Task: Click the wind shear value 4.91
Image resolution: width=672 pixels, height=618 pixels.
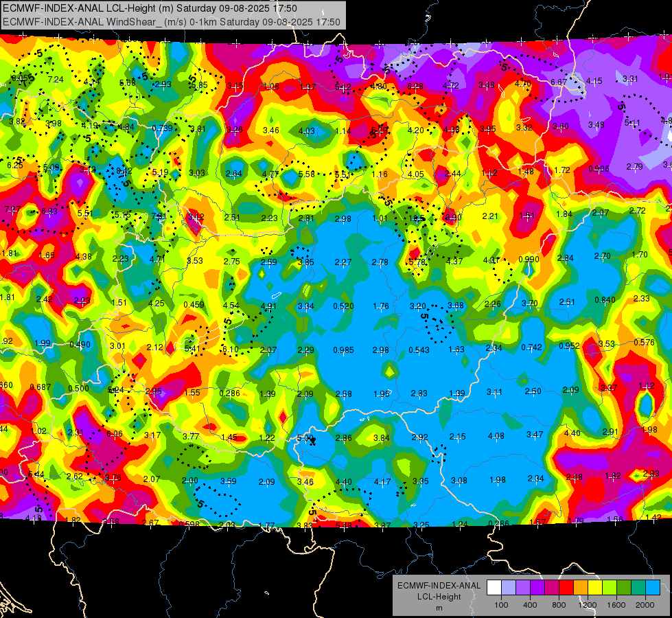Action: 268,306
